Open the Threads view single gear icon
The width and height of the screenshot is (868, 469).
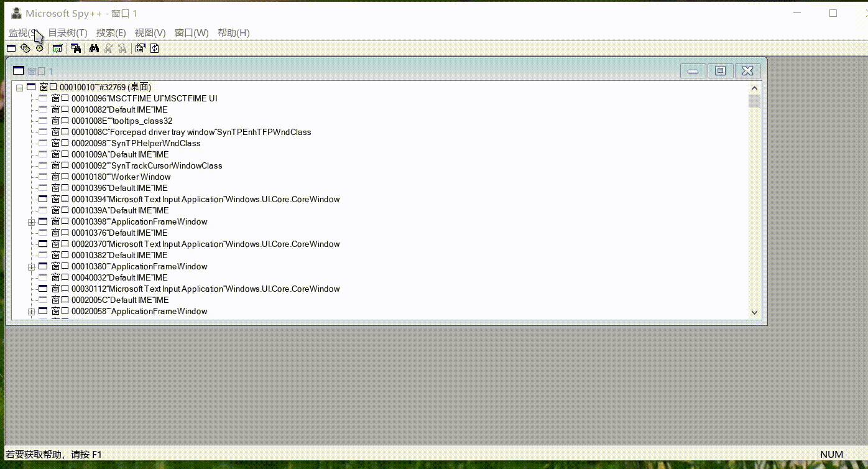click(39, 48)
